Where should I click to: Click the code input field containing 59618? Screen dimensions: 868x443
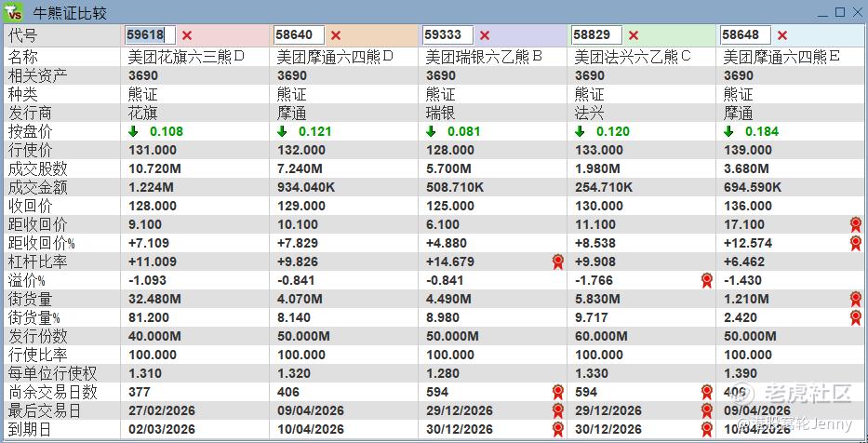(x=150, y=34)
